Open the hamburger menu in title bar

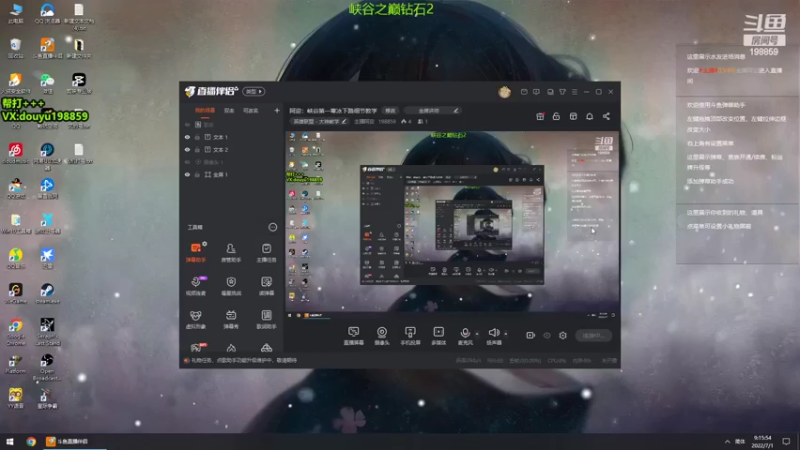click(x=574, y=92)
